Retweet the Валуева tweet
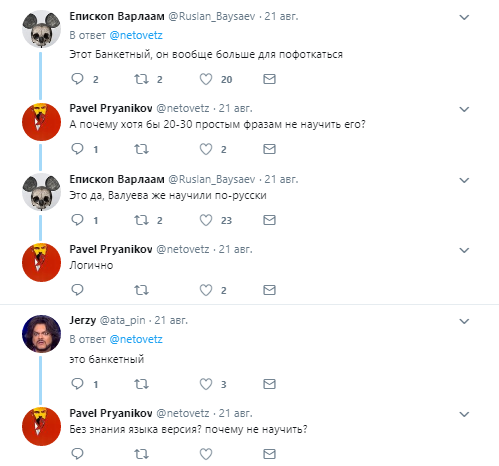499x466 pixels. pyautogui.click(x=141, y=220)
